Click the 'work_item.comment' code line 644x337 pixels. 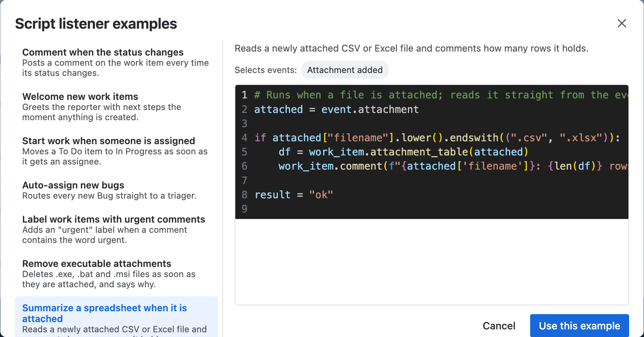tap(453, 166)
